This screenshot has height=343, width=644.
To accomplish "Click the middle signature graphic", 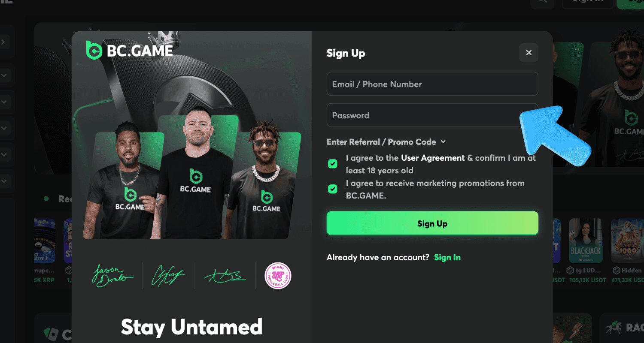I will tap(168, 276).
